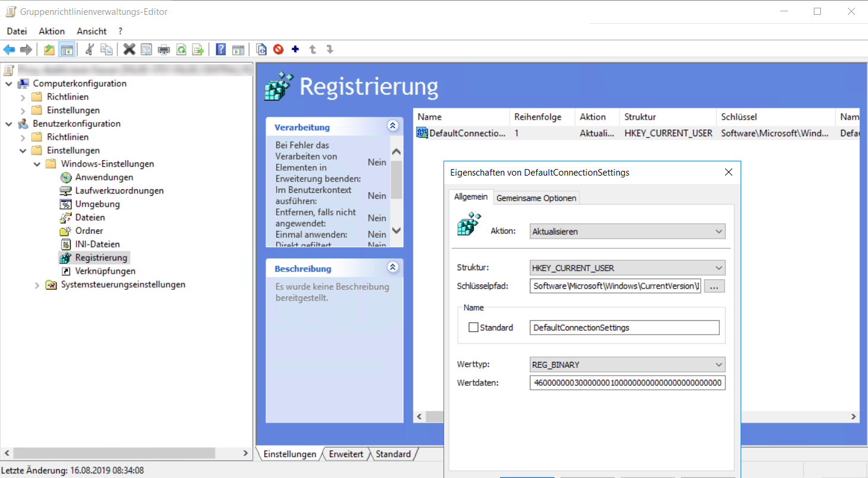868x478 pixels.
Task: Click the Cut scissors icon
Action: coord(89,49)
